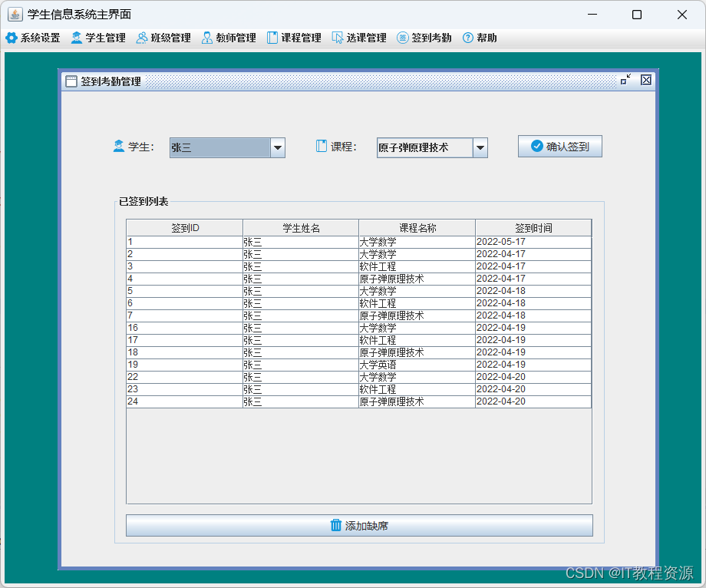Restore the 签到考勤管理 internal frame size
The width and height of the screenshot is (706, 588).
point(625,80)
